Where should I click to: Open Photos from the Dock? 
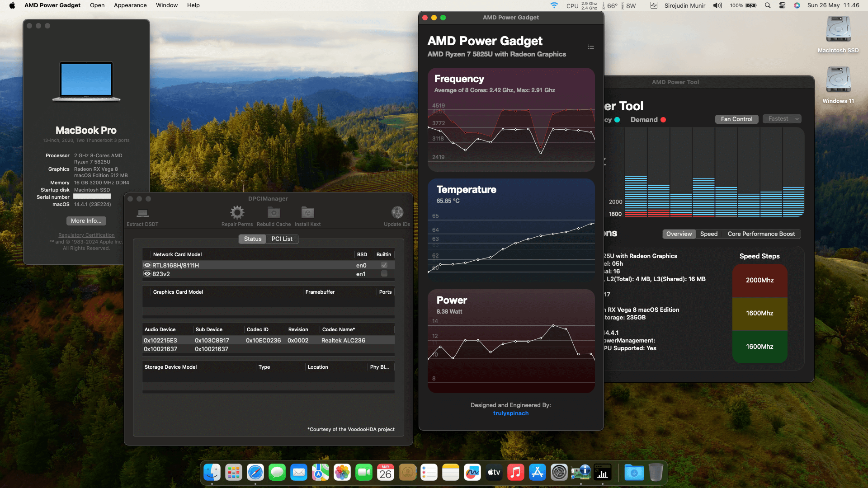[x=342, y=472]
